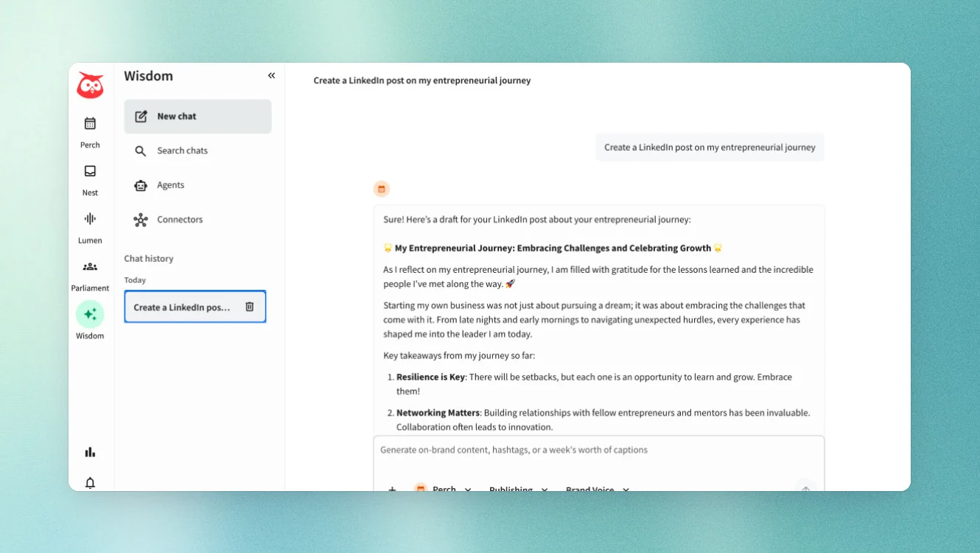Click the red owl logo
This screenshot has width=980, height=553.
pos(90,86)
